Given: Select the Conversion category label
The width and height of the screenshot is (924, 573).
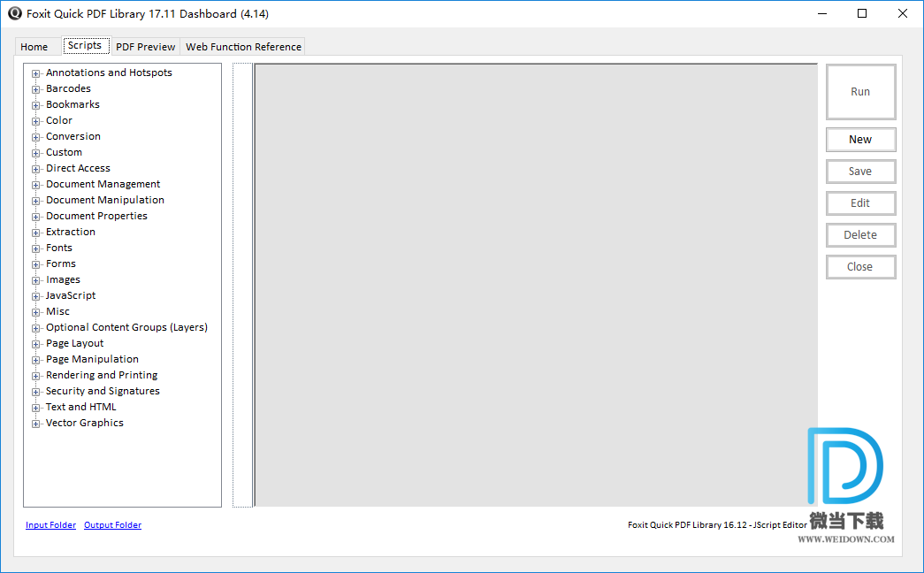Looking at the screenshot, I should coord(73,136).
